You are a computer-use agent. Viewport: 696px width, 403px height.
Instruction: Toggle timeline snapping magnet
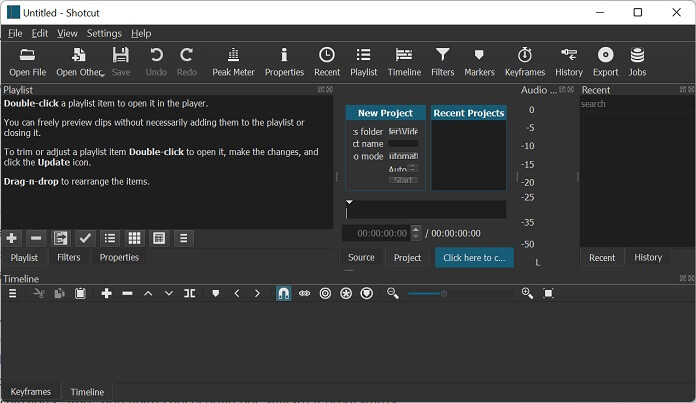[x=283, y=293]
